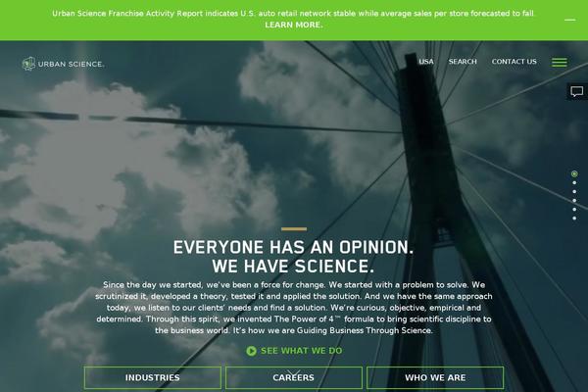Jump to the second section dot

click(574, 182)
